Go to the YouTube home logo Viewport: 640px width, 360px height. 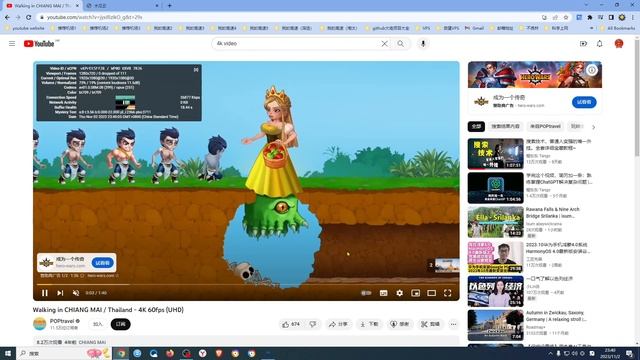[39, 43]
